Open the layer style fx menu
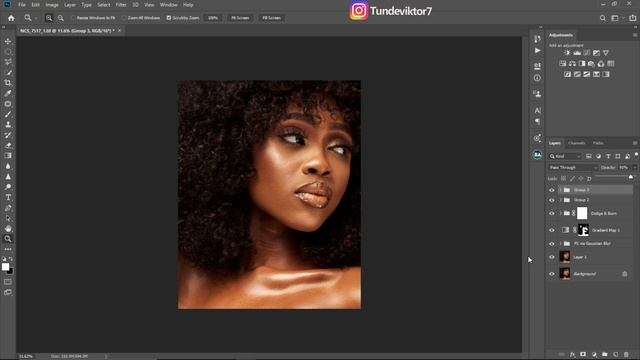Viewport: 640px width, 360px height. [x=572, y=354]
